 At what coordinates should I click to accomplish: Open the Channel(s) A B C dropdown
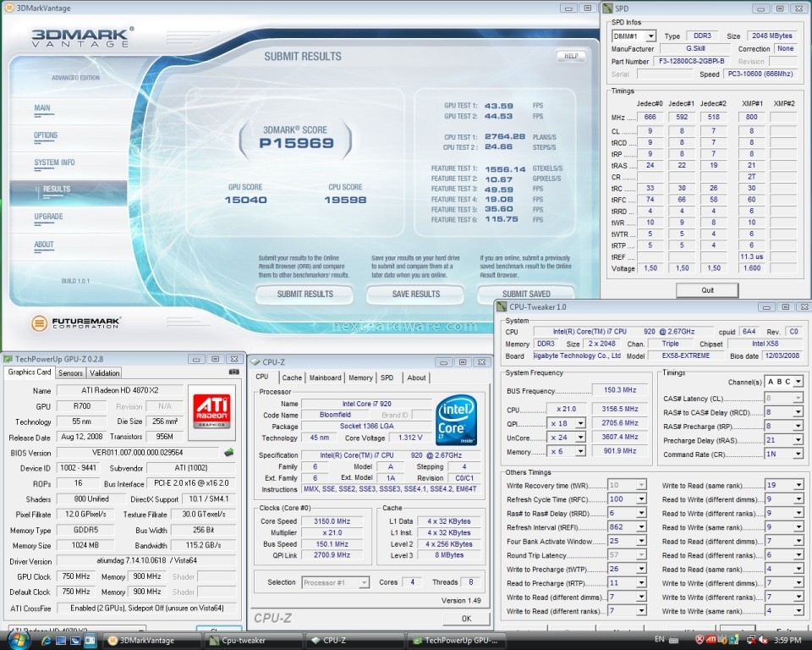tap(798, 382)
